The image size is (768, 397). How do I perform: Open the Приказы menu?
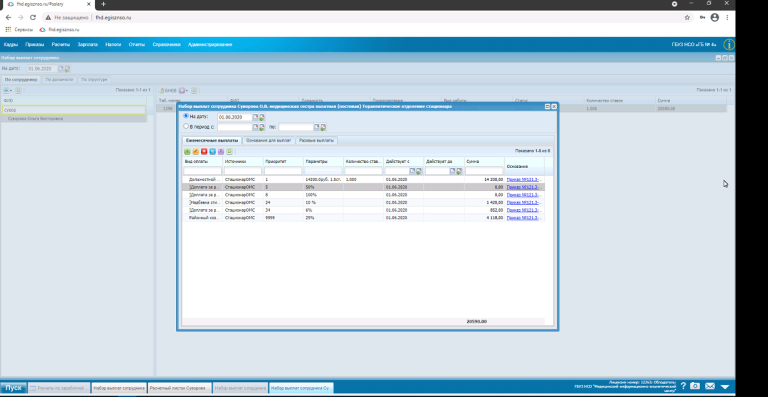click(x=34, y=45)
